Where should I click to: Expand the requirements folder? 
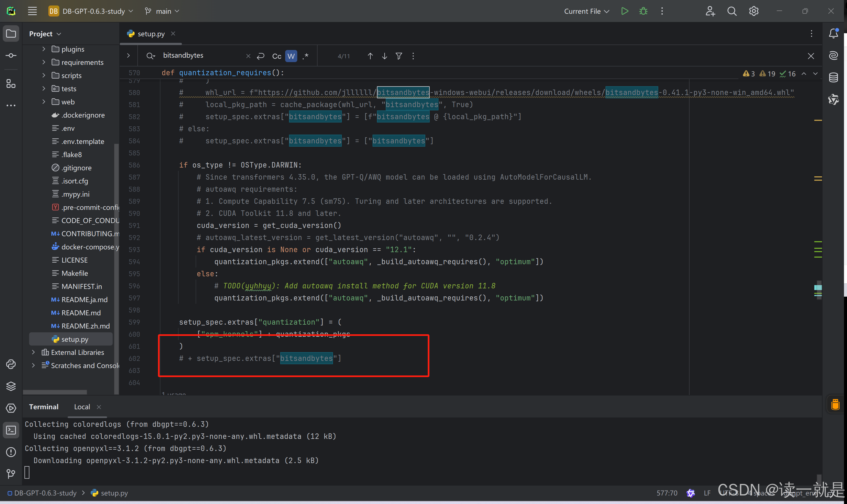[44, 62]
